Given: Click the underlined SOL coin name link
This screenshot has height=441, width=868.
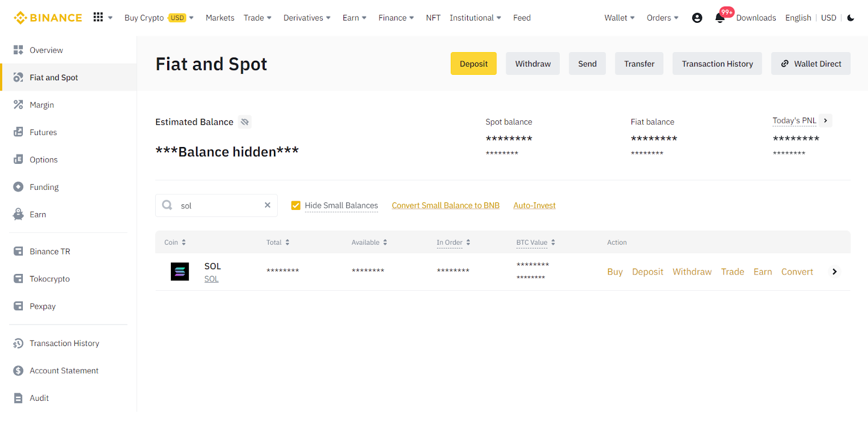Looking at the screenshot, I should (x=212, y=279).
